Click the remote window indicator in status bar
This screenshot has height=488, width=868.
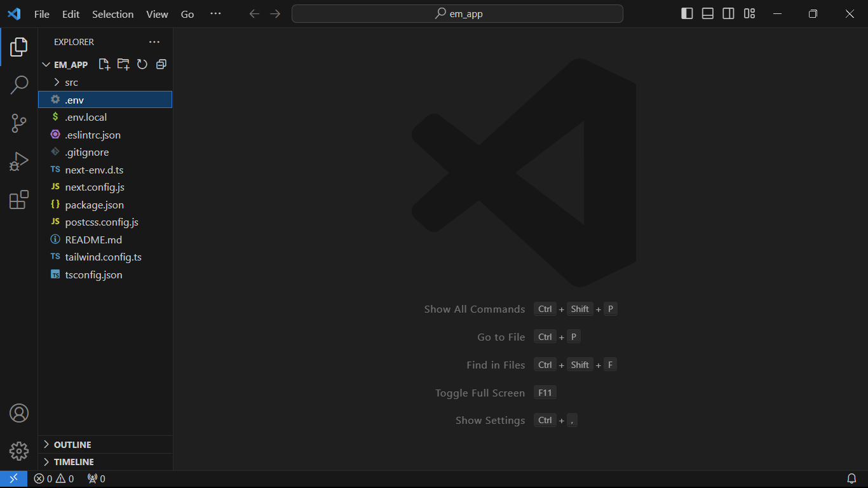click(x=13, y=478)
